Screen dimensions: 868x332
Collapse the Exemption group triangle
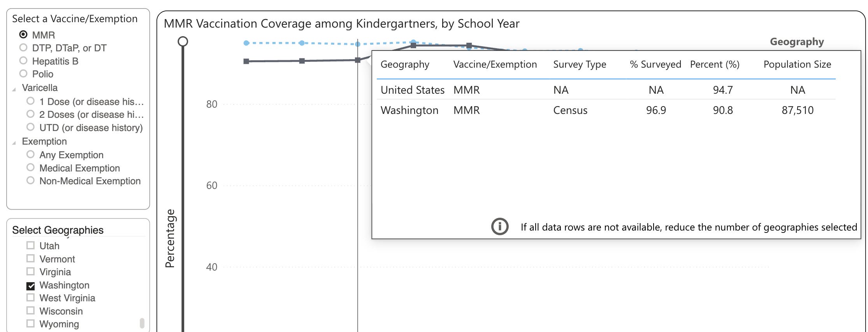tap(14, 143)
